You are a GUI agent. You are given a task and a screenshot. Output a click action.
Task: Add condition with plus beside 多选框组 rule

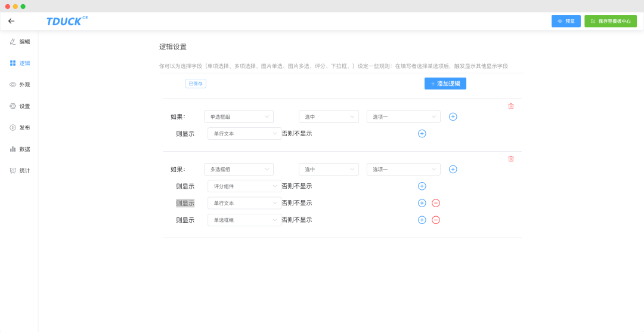tap(453, 170)
